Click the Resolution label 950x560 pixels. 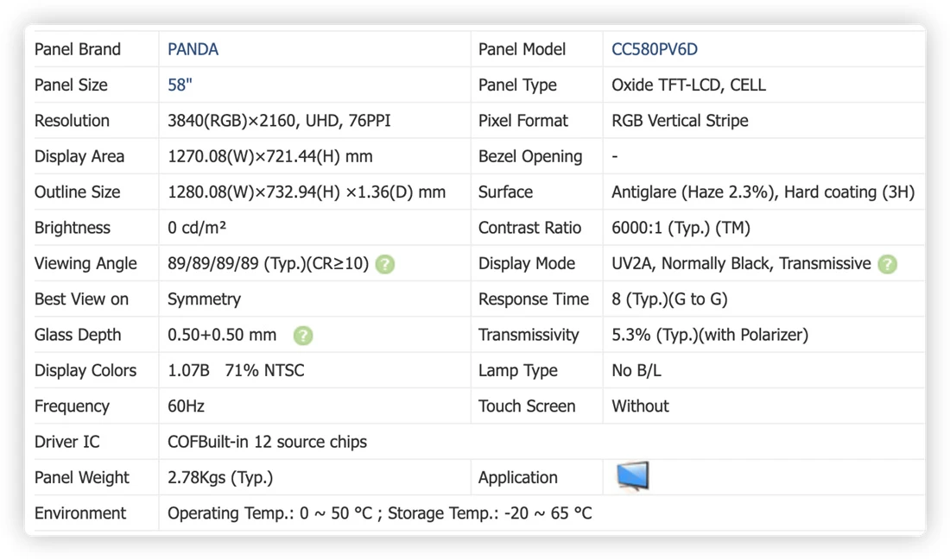(72, 121)
